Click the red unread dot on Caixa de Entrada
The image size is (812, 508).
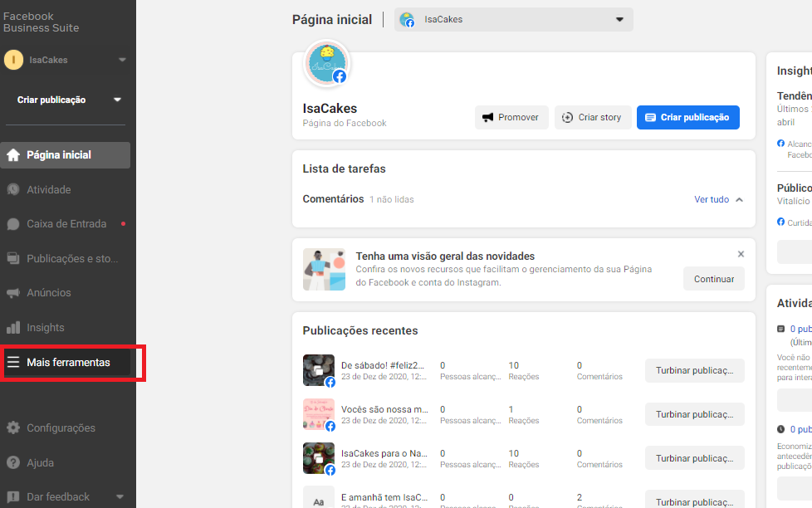pyautogui.click(x=123, y=224)
